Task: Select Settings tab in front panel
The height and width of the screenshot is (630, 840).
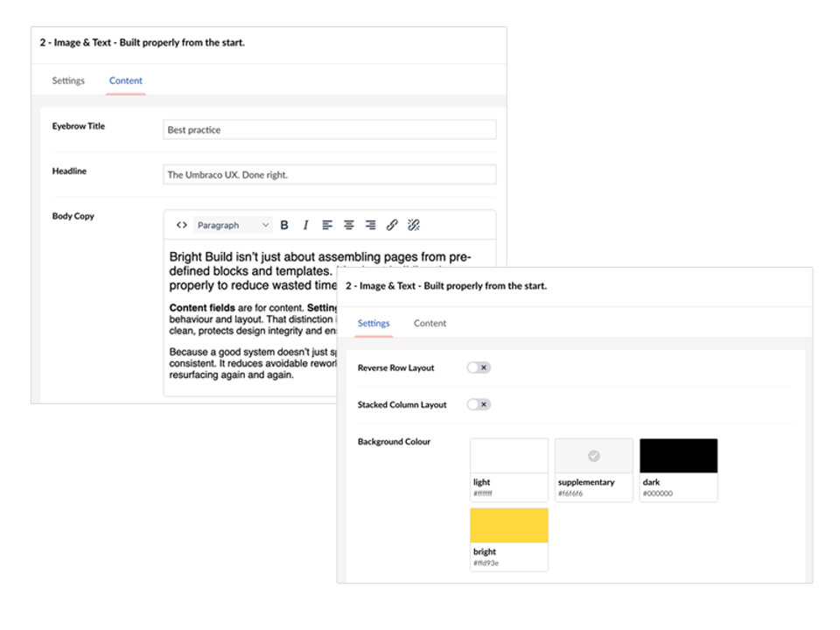Action: (374, 323)
